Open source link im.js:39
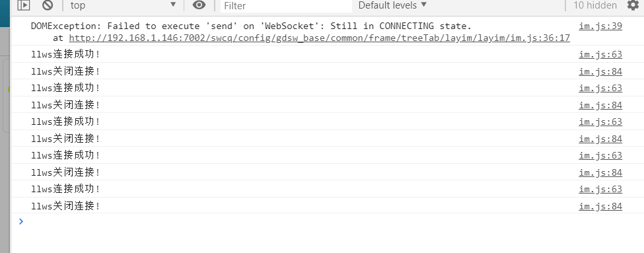Image resolution: width=644 pixels, height=253 pixels. 600,26
